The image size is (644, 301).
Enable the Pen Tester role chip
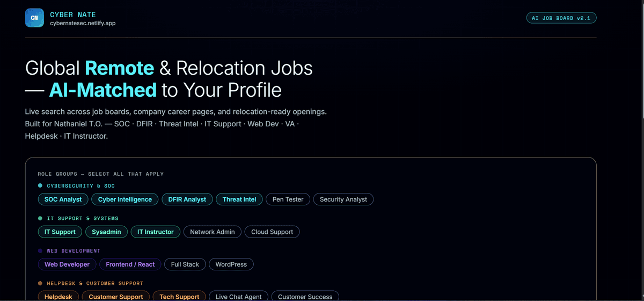tap(288, 199)
